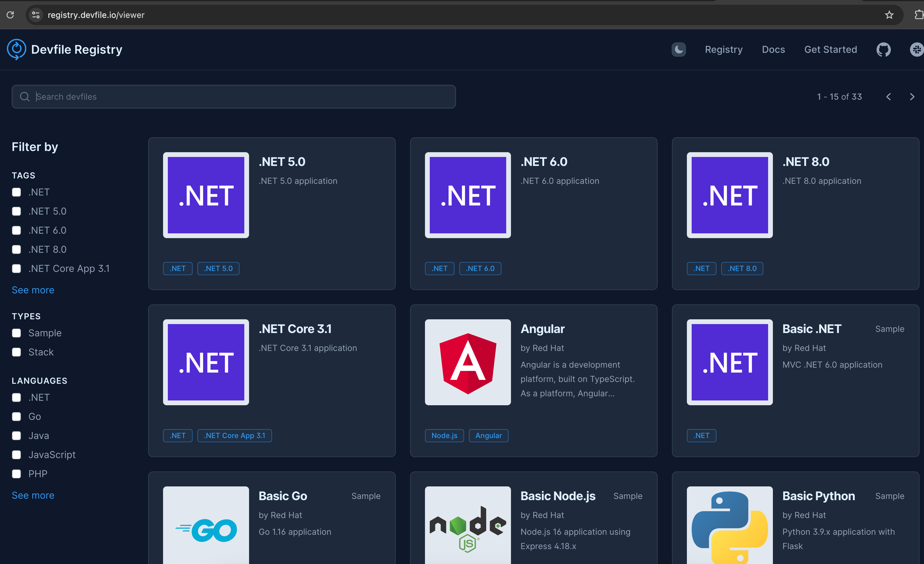The width and height of the screenshot is (924, 564).
Task: Open the Go gopher logo thumbnail
Action: [206, 525]
